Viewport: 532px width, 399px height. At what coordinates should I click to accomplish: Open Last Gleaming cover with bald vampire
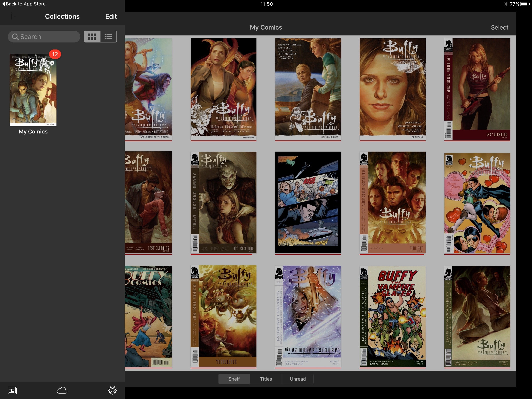point(223,203)
